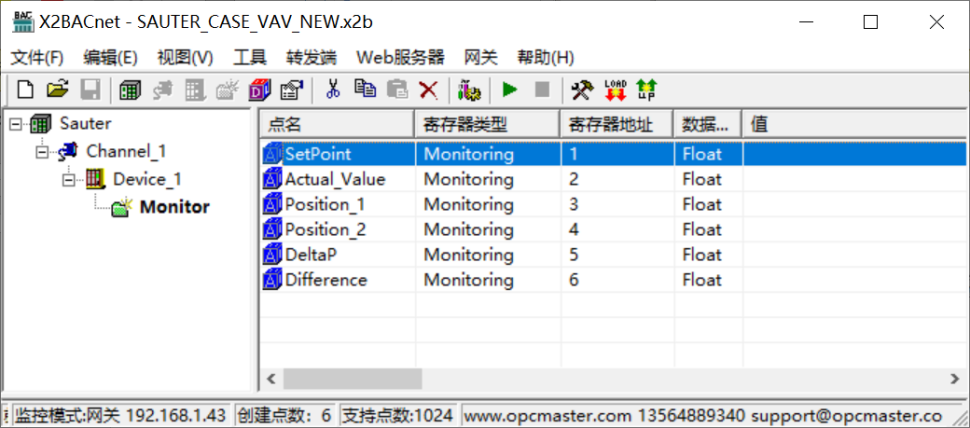Click the Position_1 row's AI icon
This screenshot has width=970, height=428.
pos(272,204)
